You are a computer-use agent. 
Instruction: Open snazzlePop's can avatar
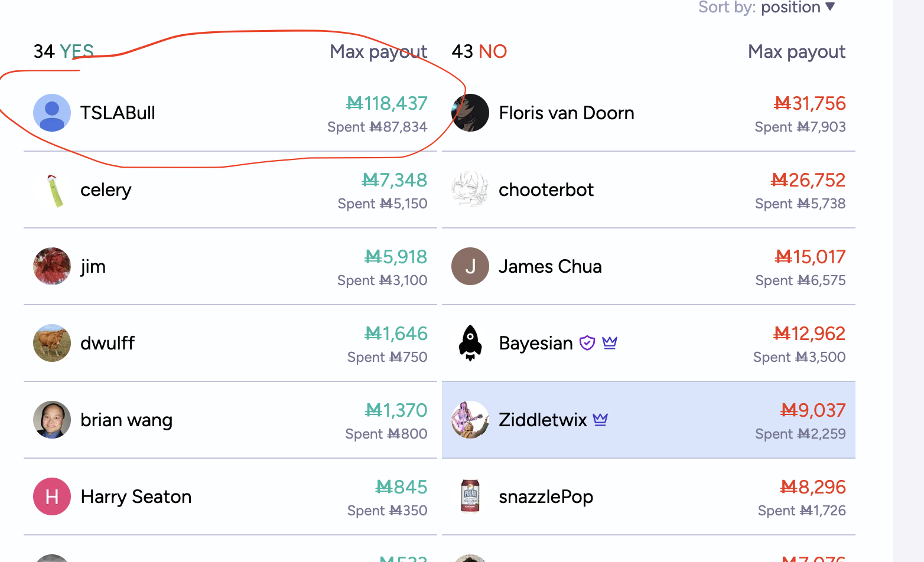tap(470, 496)
